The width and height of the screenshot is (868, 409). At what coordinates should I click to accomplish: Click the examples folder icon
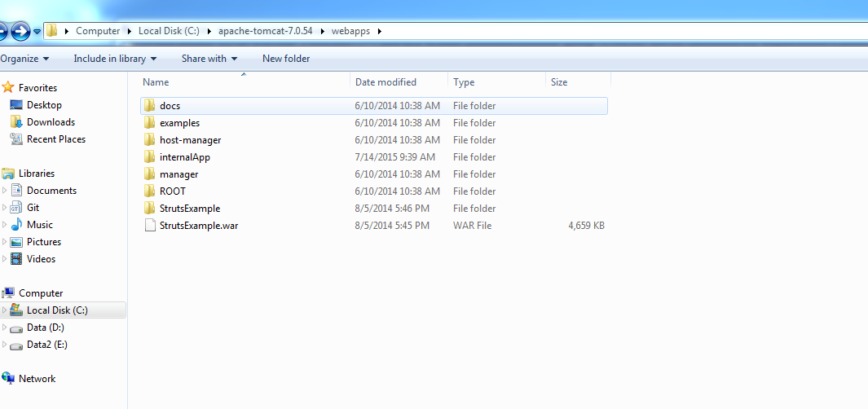[149, 122]
